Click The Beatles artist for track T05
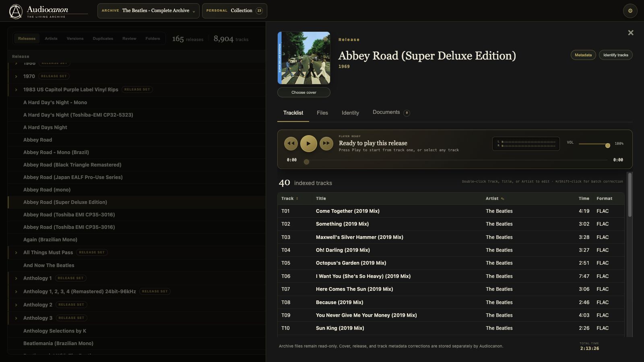Image resolution: width=644 pixels, height=362 pixels. point(499,263)
